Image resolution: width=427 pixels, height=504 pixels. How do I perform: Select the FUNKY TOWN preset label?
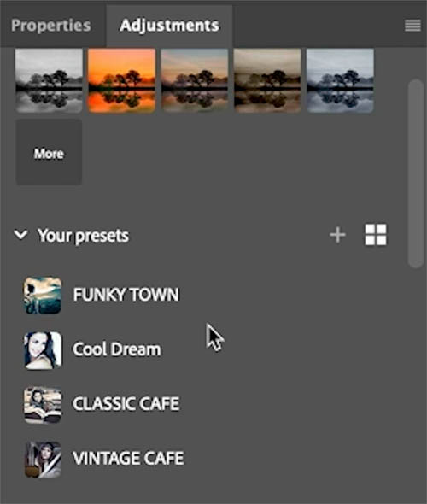click(126, 295)
